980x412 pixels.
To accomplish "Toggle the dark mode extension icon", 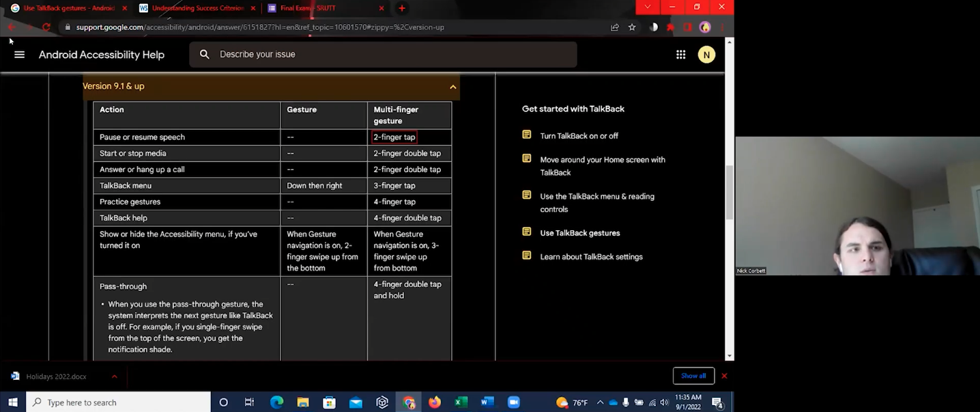I will 652,27.
